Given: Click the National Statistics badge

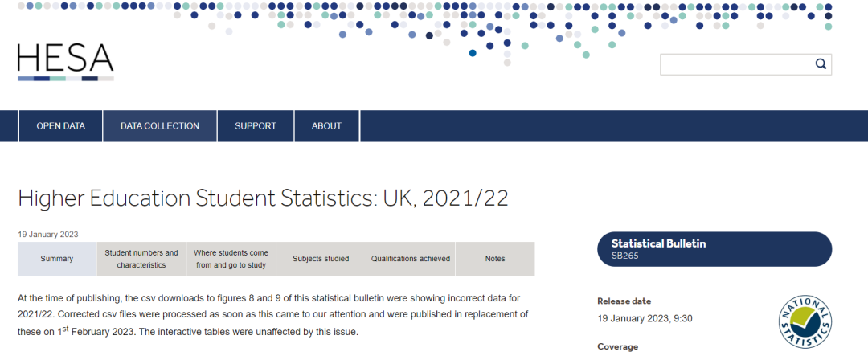Looking at the screenshot, I should [x=805, y=321].
